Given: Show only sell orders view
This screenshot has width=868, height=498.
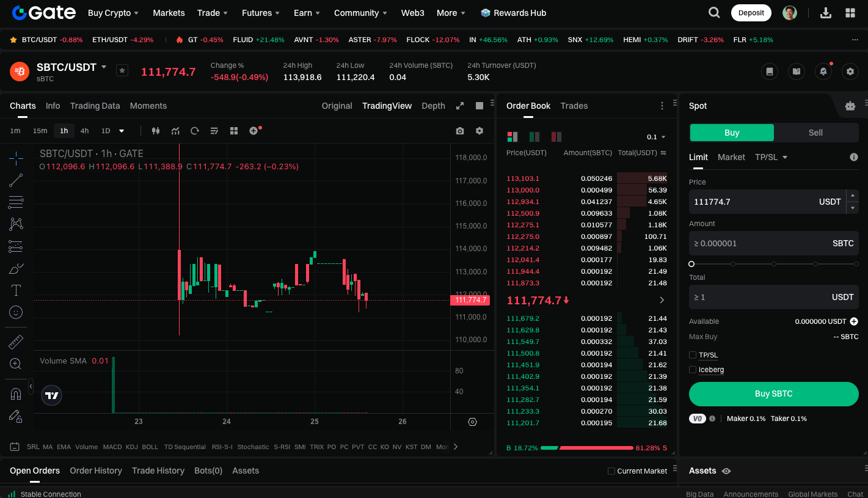Looking at the screenshot, I should tap(556, 137).
